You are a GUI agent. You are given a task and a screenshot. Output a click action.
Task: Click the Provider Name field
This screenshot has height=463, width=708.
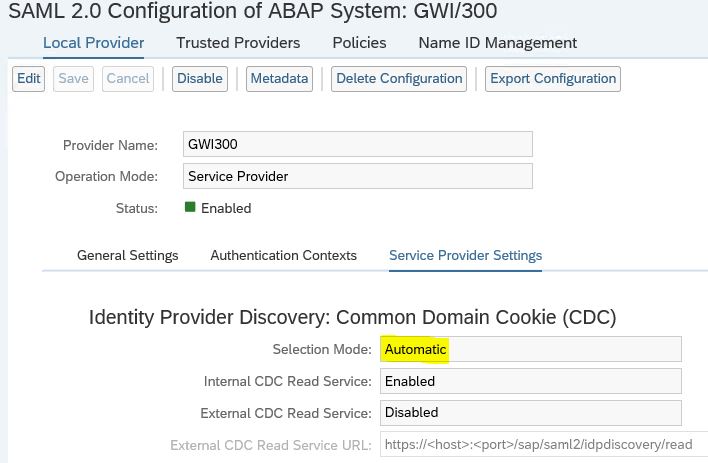point(358,144)
